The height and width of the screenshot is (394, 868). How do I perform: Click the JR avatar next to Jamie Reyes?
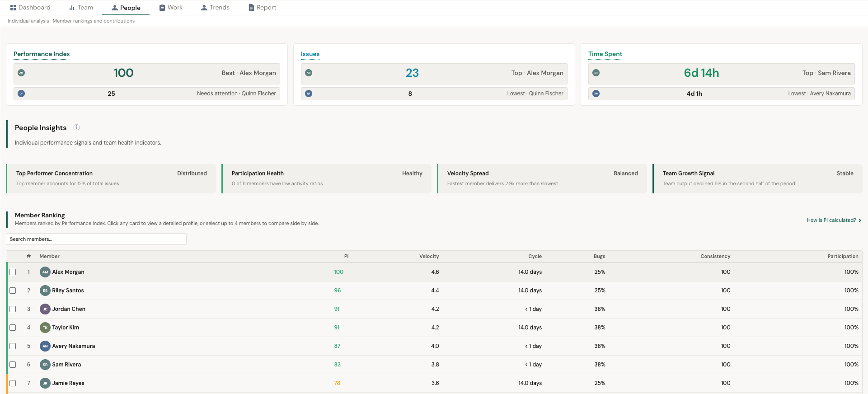coord(45,383)
